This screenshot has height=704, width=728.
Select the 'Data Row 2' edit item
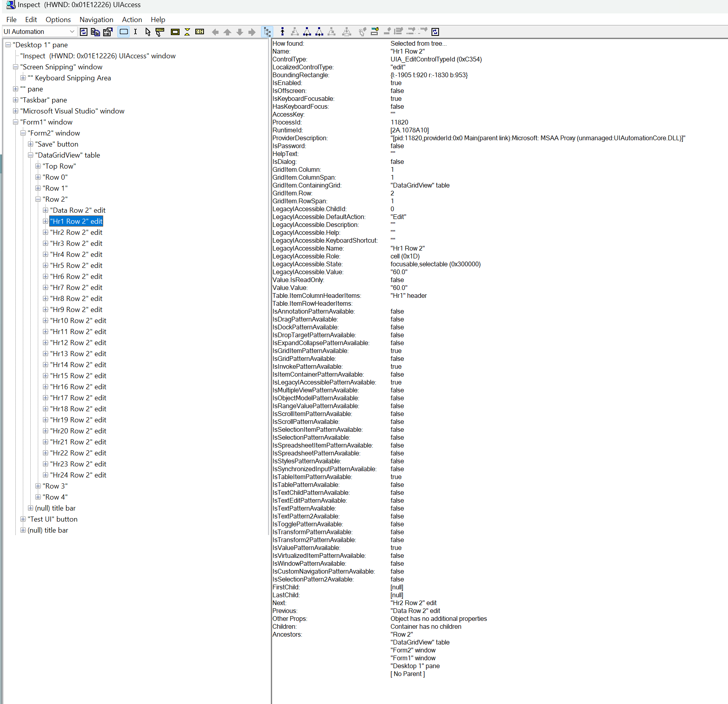point(78,210)
